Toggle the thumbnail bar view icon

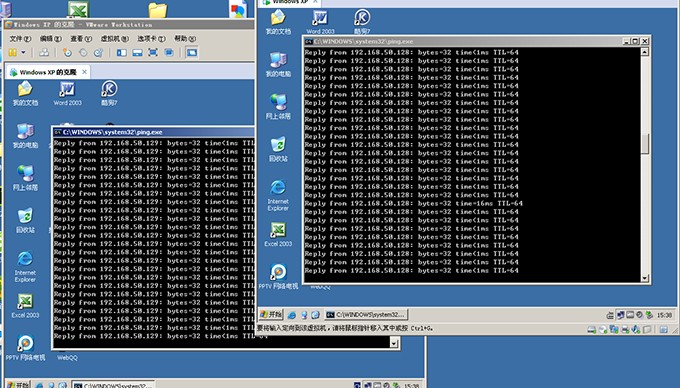(137, 52)
